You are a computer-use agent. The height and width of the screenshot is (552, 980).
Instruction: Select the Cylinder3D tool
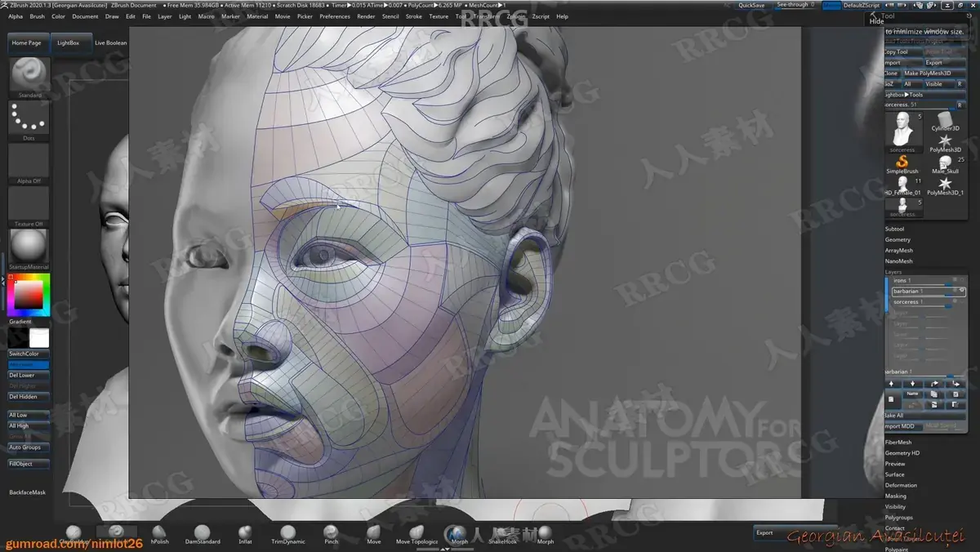(x=946, y=122)
